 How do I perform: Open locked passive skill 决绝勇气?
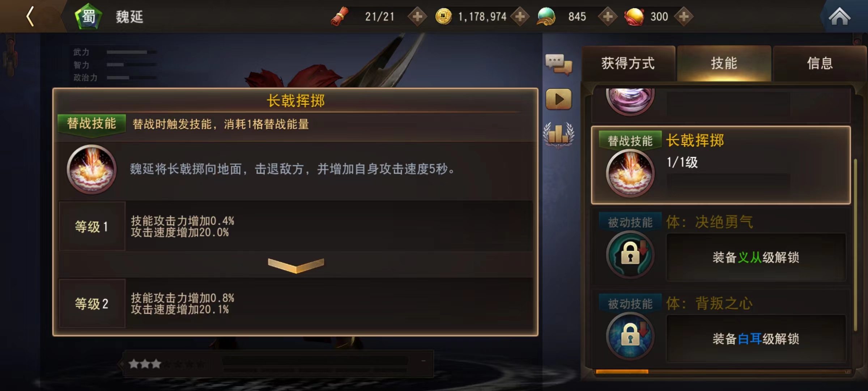click(721, 247)
